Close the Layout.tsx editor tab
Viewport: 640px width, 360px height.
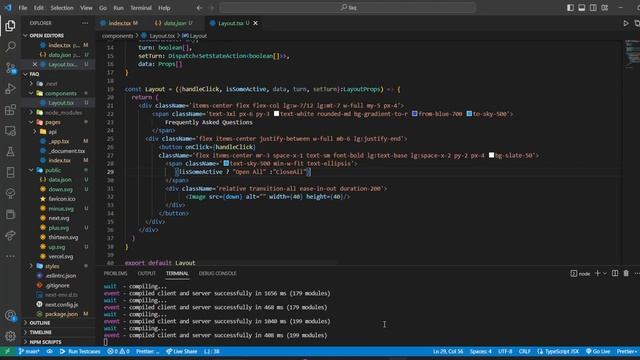click(256, 23)
